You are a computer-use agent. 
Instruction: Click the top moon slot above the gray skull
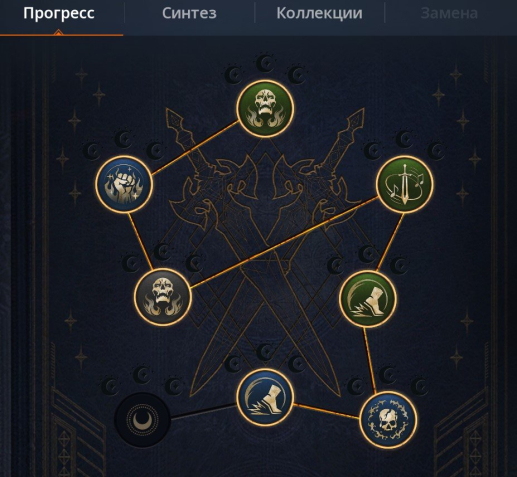[163, 252]
